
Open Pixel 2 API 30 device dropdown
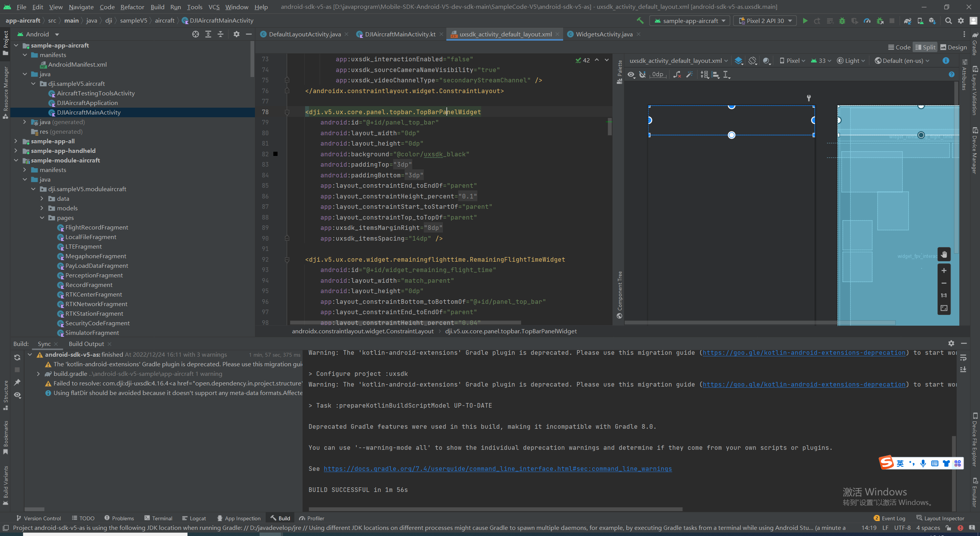coord(765,21)
